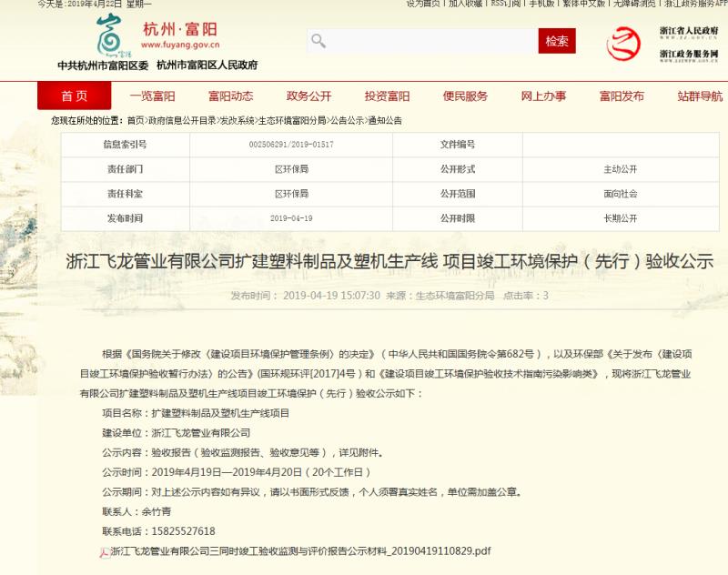Screen dimensions: 728x575
Task: Click today's date text at top left
Action: click(x=95, y=5)
